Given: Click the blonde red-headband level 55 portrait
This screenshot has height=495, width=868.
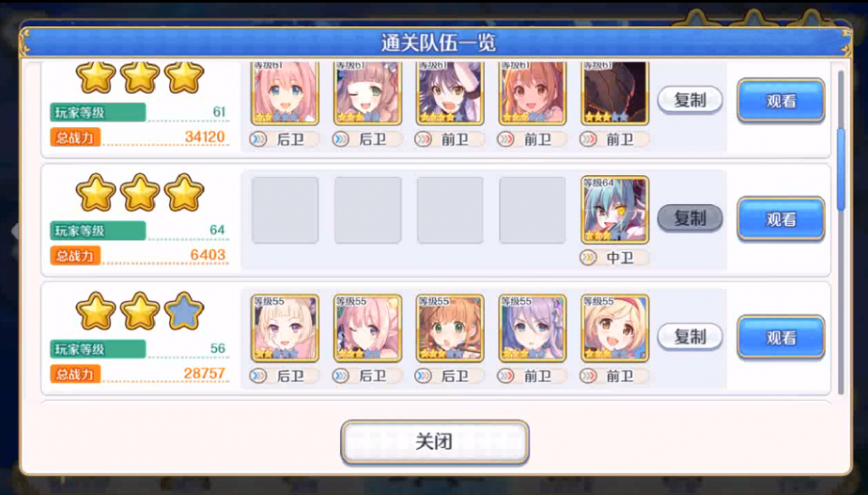Looking at the screenshot, I should (615, 329).
